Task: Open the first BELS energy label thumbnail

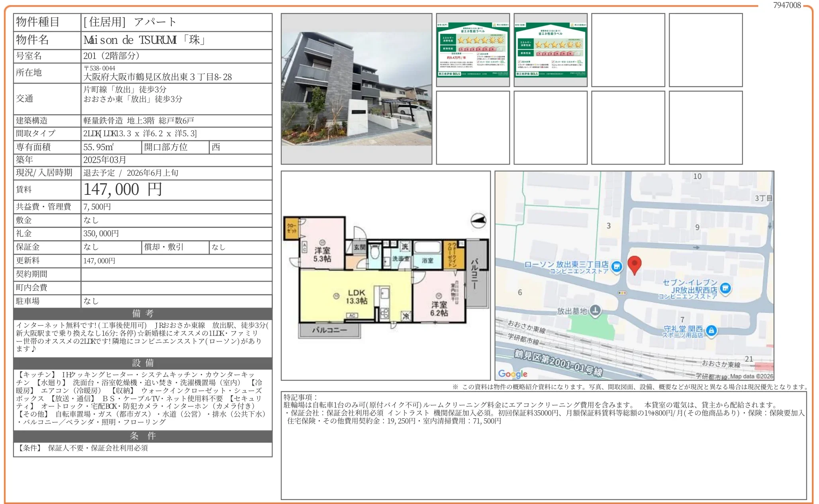Action: click(473, 50)
